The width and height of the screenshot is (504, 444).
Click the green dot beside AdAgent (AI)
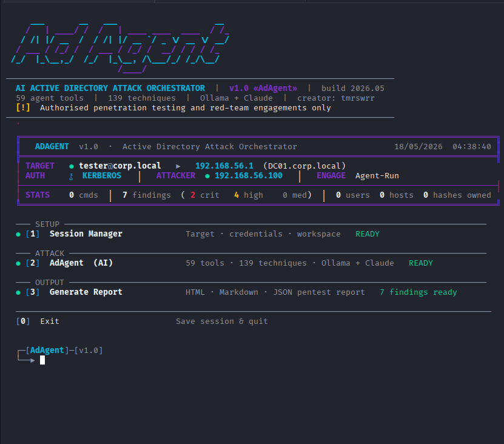click(18, 263)
